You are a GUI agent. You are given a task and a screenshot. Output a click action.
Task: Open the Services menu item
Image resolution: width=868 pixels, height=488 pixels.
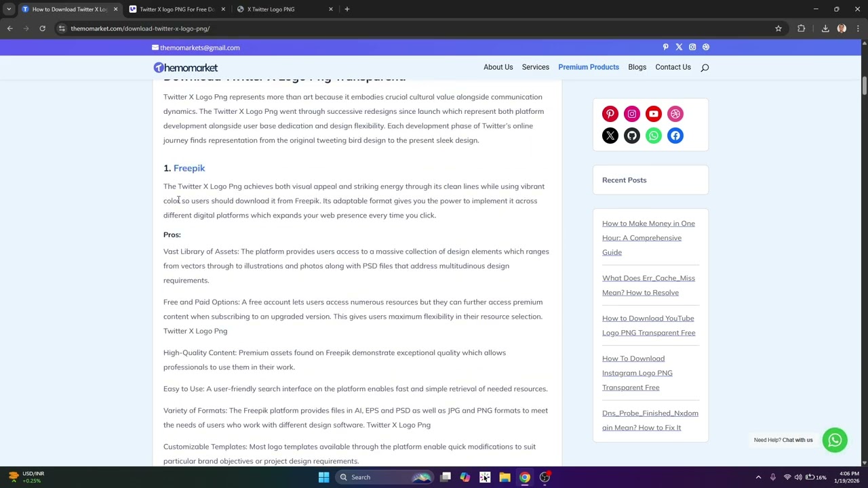click(536, 67)
